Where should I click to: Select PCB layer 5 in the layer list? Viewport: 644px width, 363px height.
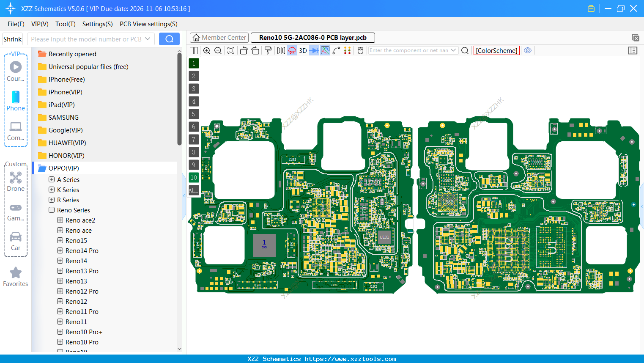[194, 114]
